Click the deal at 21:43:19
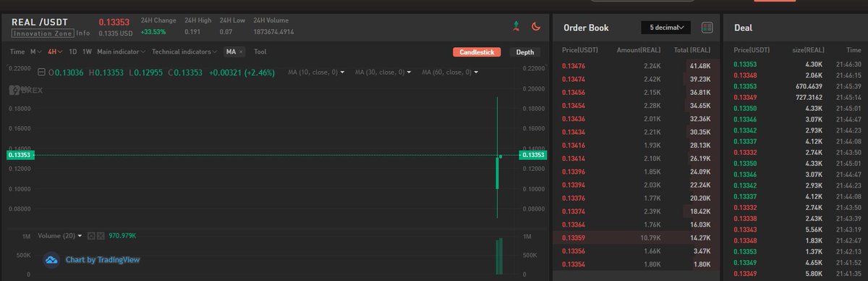The width and height of the screenshot is (868, 281). (x=797, y=229)
